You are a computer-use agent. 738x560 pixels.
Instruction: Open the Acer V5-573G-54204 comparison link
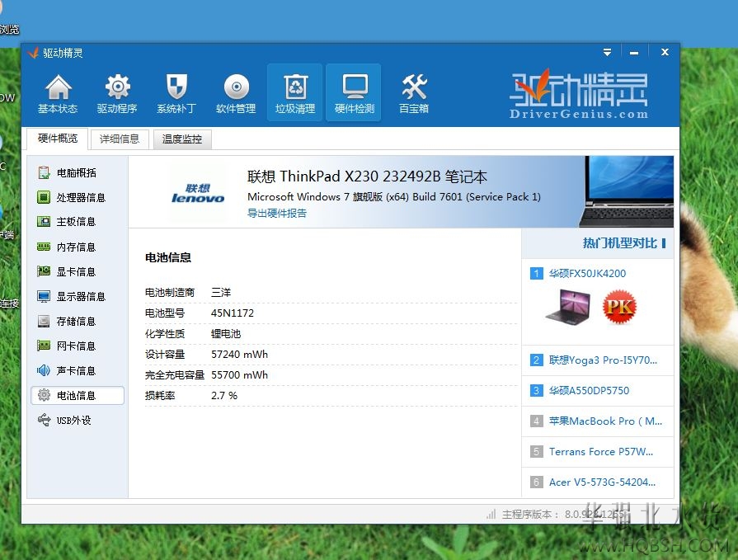coord(602,482)
